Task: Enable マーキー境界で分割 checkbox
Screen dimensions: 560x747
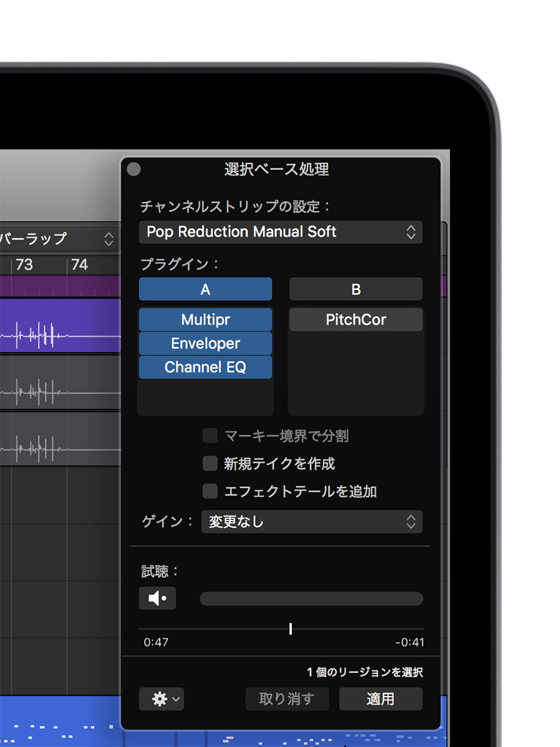Action: tap(210, 436)
